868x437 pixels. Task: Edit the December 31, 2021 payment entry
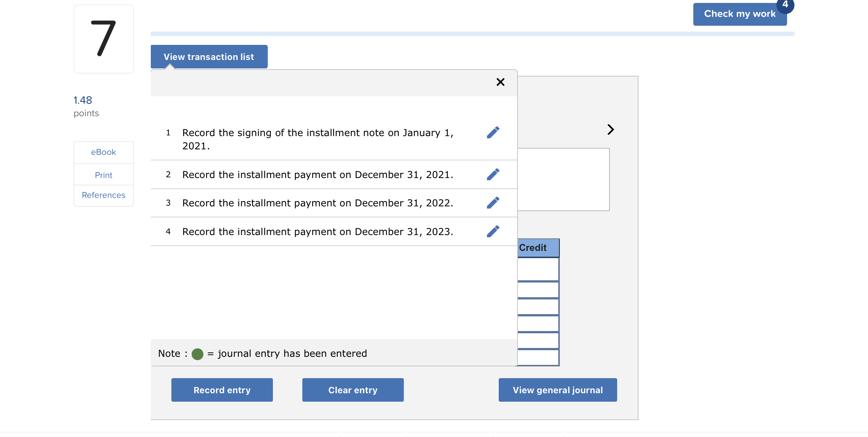[x=493, y=174]
